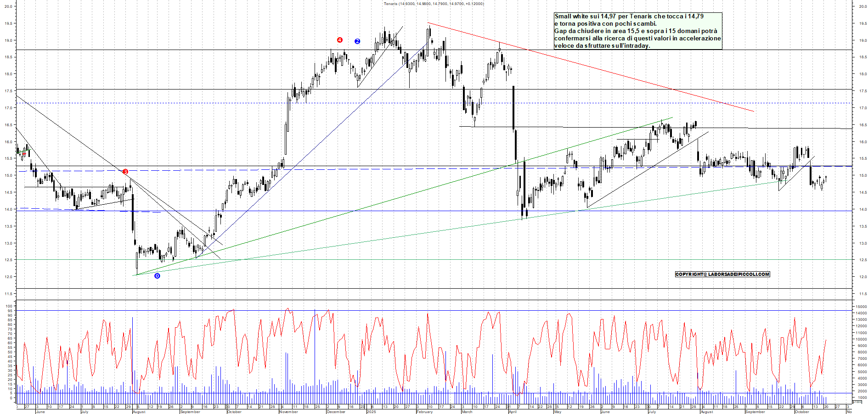Select the February label on time axis
The height and width of the screenshot is (414, 868).
(424, 412)
